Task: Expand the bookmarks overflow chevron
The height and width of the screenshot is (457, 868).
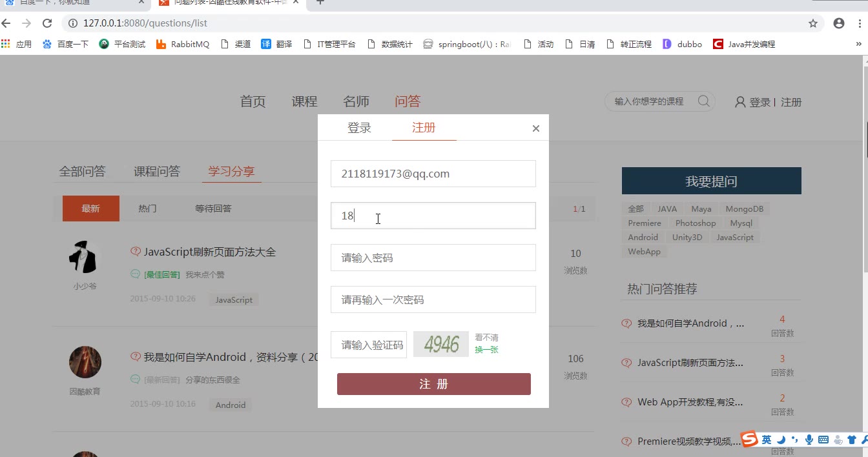Action: [x=859, y=44]
